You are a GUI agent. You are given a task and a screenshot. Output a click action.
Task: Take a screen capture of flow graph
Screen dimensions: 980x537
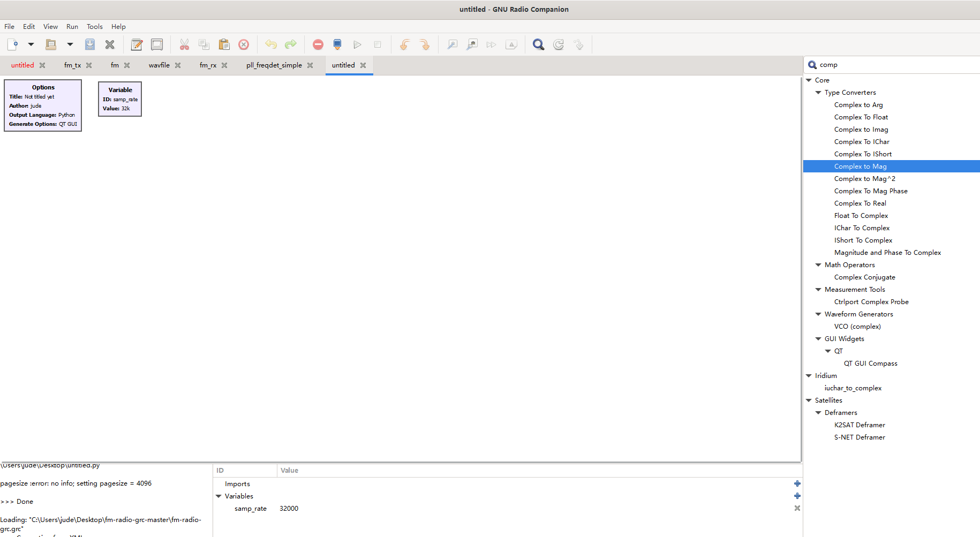pyautogui.click(x=157, y=44)
